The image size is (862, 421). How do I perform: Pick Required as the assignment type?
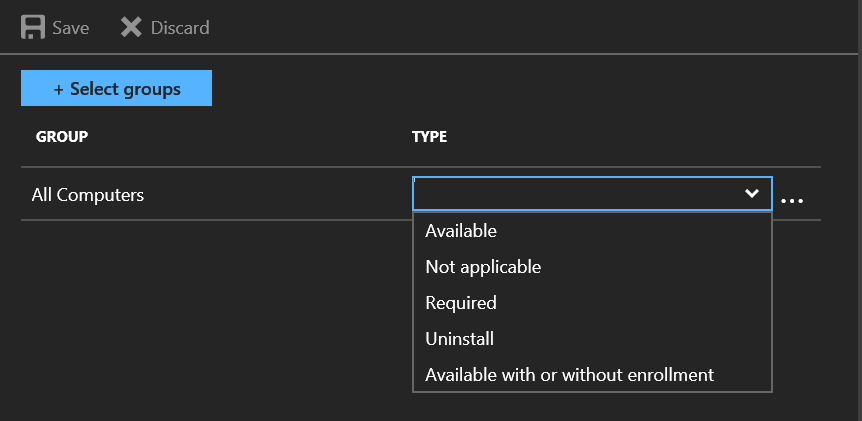461,303
